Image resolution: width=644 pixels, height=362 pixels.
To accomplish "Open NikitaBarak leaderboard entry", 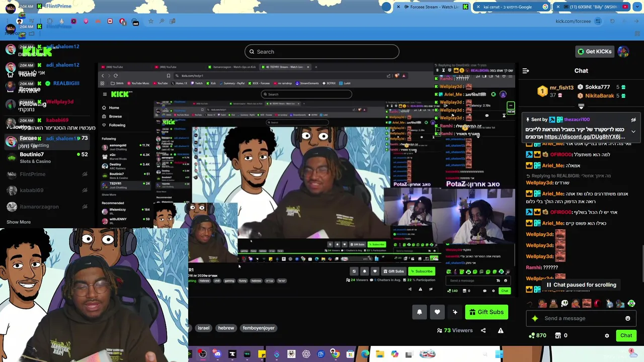I will click(x=602, y=96).
